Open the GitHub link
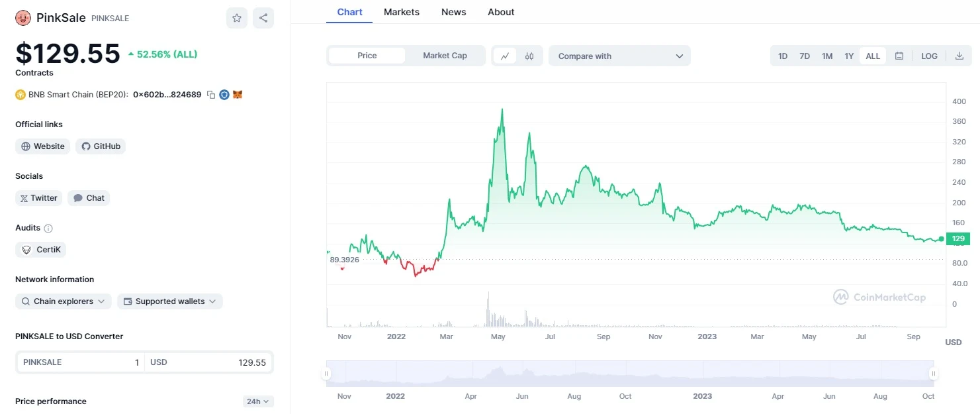This screenshot has height=414, width=980. (101, 146)
